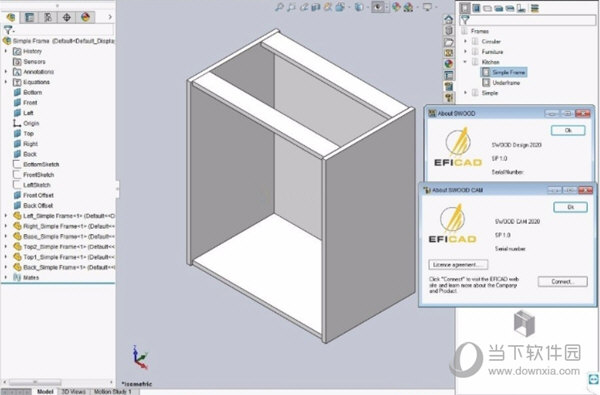Expand the Right_Simple Frame component

pyautogui.click(x=6, y=226)
